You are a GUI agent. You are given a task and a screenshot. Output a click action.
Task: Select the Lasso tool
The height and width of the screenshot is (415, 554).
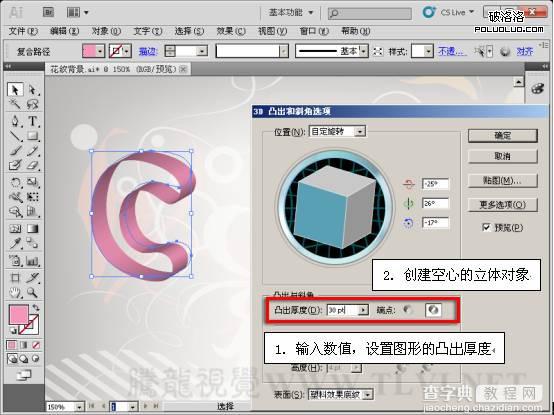33,104
